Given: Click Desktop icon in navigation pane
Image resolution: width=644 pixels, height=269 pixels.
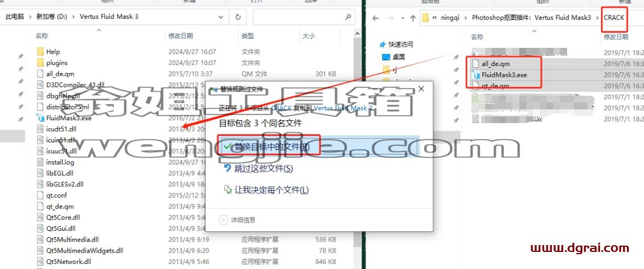Looking at the screenshot, I should point(385,57).
